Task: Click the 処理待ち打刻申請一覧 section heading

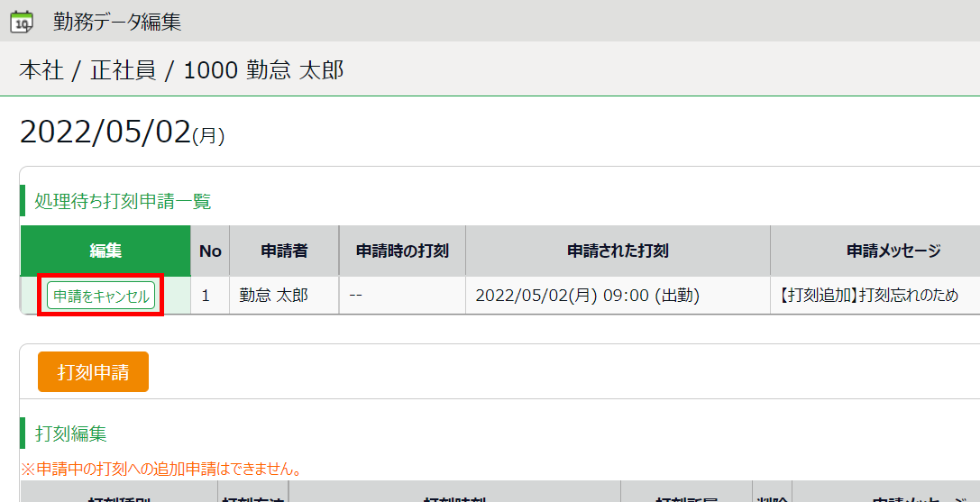Action: click(x=123, y=202)
